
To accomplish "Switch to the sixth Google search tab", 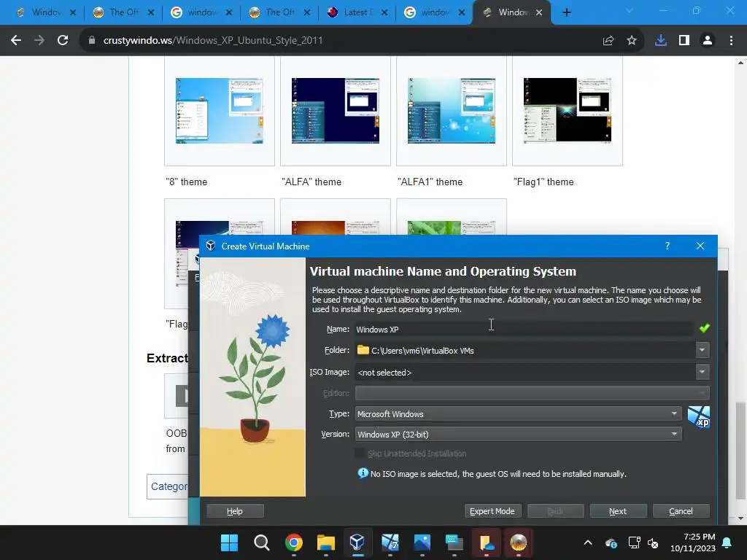I will pos(435,13).
